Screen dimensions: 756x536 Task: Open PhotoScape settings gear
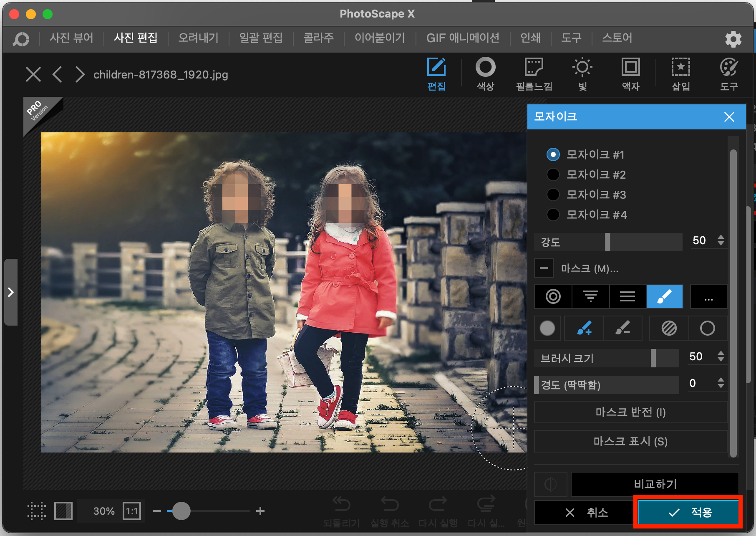[x=733, y=39]
